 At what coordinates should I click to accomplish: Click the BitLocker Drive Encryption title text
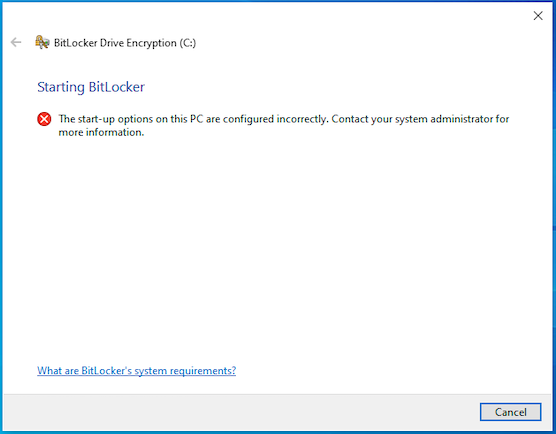coord(125,43)
